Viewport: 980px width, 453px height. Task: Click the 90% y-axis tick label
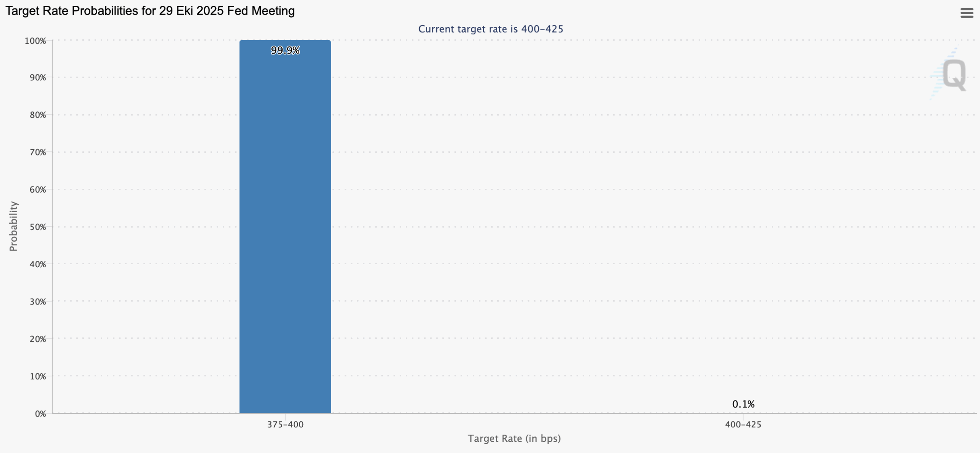click(x=38, y=78)
